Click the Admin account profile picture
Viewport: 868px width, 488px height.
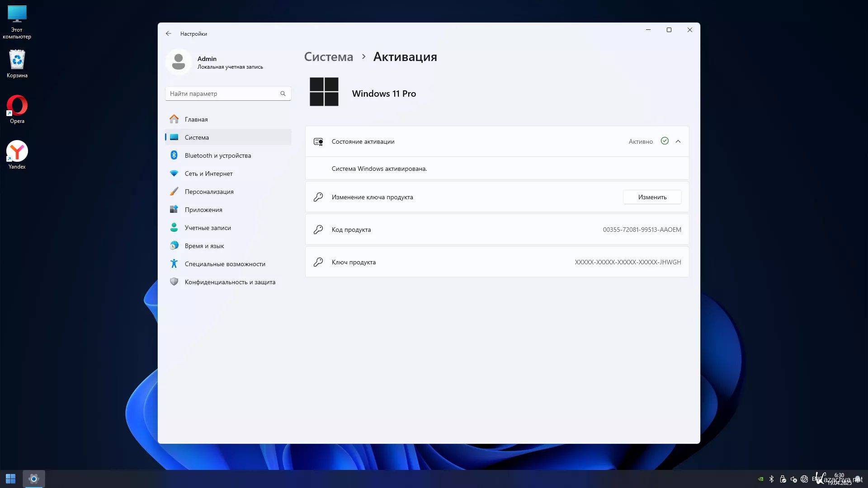179,62
